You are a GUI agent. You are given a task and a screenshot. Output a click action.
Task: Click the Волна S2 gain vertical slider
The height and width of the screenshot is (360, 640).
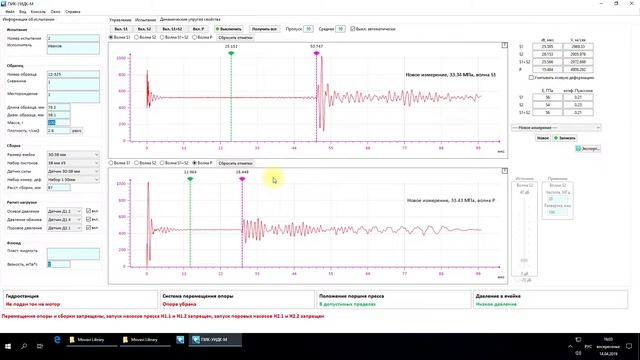tap(524, 229)
